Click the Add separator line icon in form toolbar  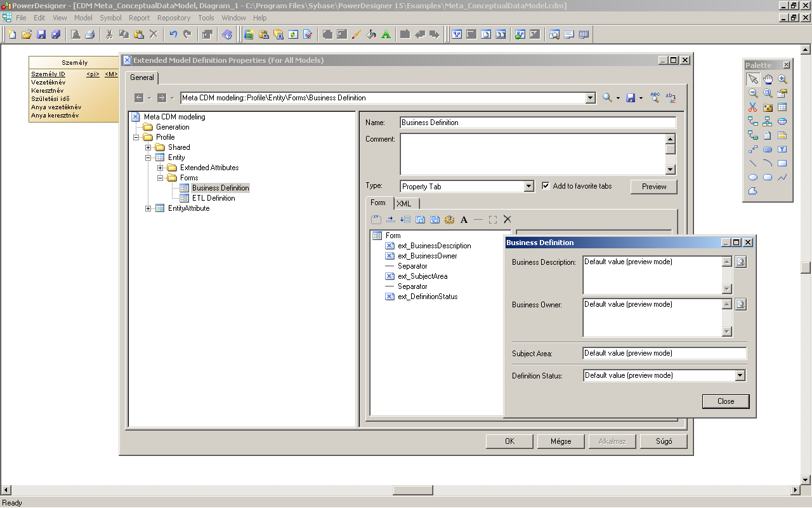(x=478, y=220)
